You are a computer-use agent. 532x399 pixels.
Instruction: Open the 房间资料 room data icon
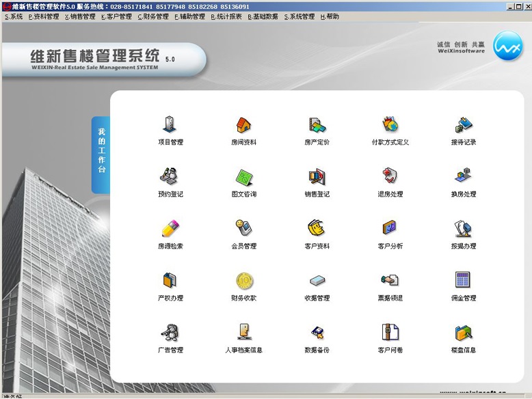coord(243,125)
